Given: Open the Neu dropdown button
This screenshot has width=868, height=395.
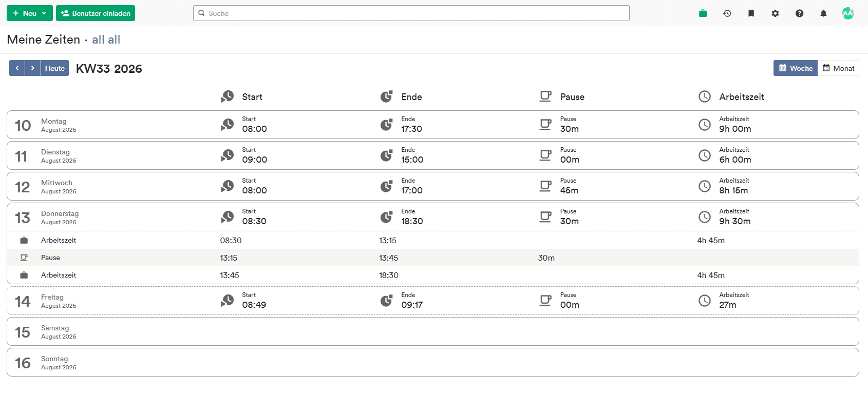Looking at the screenshot, I should 30,13.
